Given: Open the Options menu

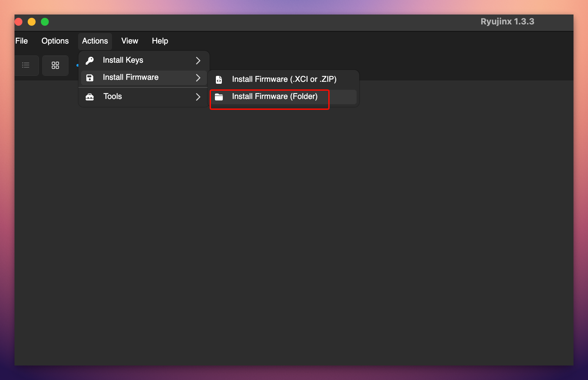Looking at the screenshot, I should 55,41.
